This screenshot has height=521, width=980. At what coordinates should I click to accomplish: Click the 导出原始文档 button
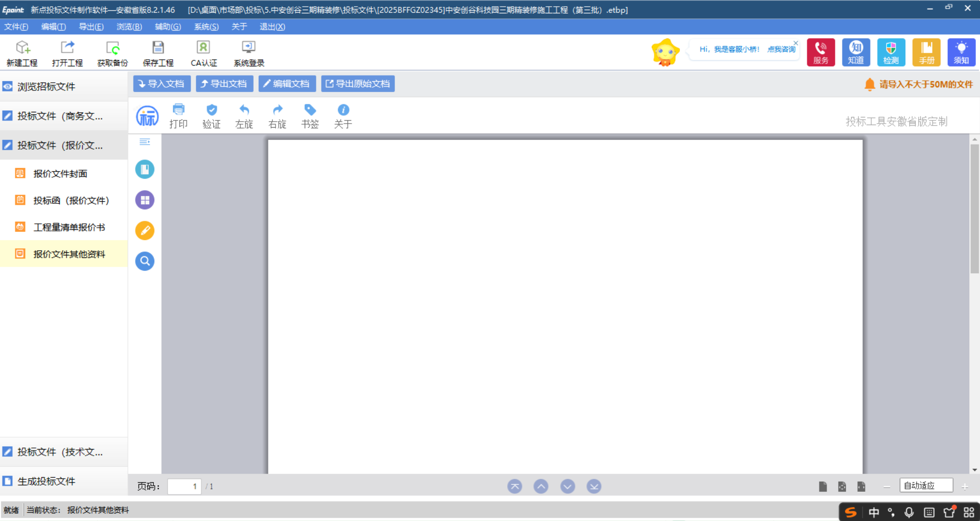[358, 84]
